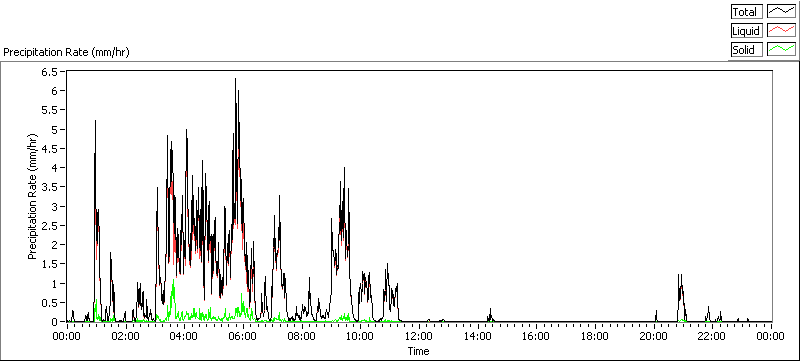
Task: Click the highest precipitation peak near 06:00
Action: (235, 80)
